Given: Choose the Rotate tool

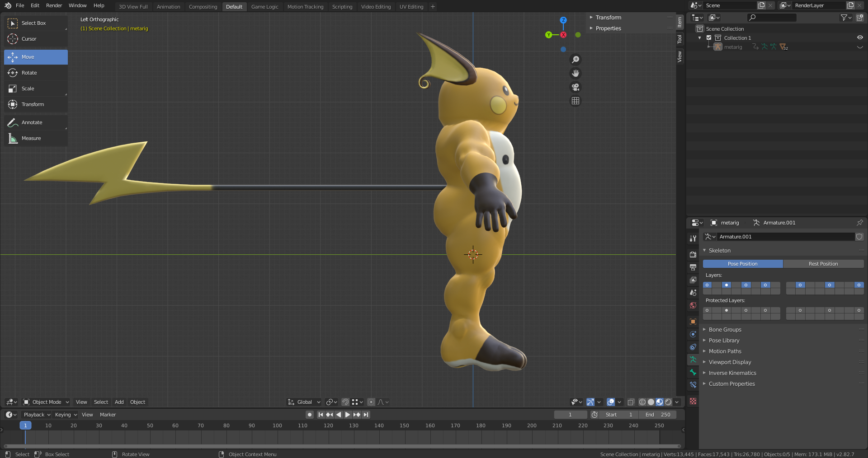Looking at the screenshot, I should [x=36, y=73].
